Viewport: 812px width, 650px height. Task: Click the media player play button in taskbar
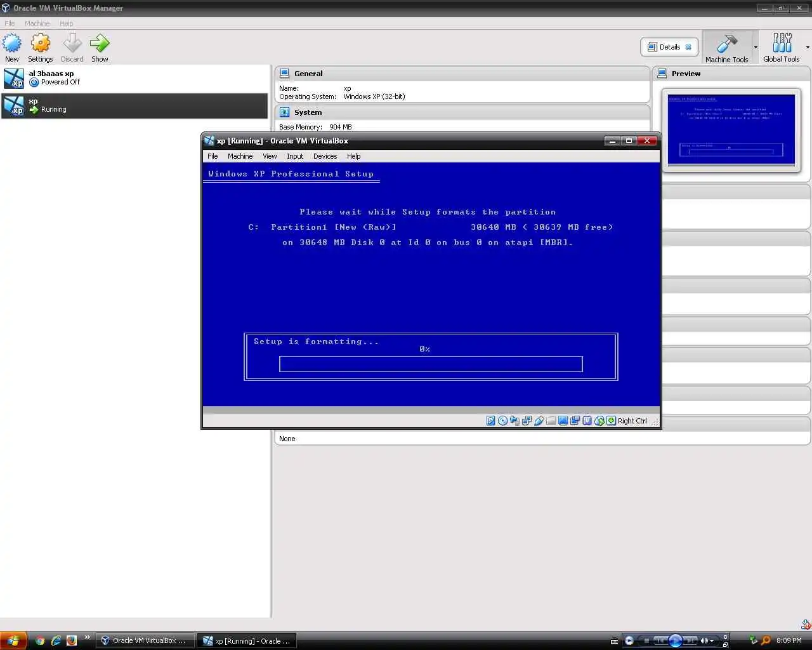point(675,640)
